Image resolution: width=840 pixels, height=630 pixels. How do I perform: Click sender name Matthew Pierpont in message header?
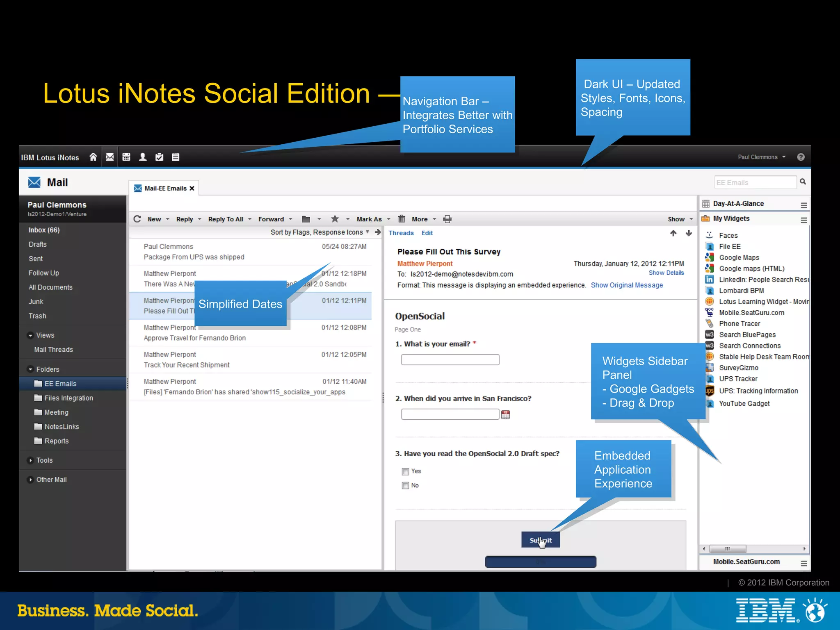point(425,264)
